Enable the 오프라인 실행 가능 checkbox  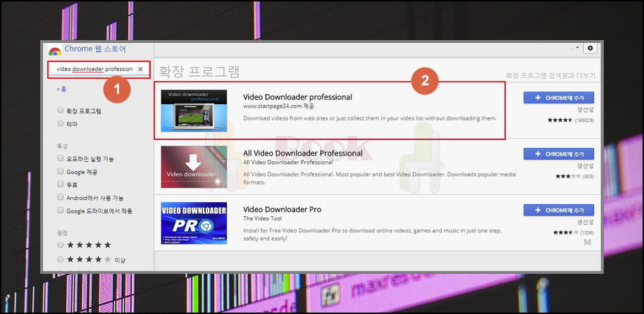(x=61, y=158)
